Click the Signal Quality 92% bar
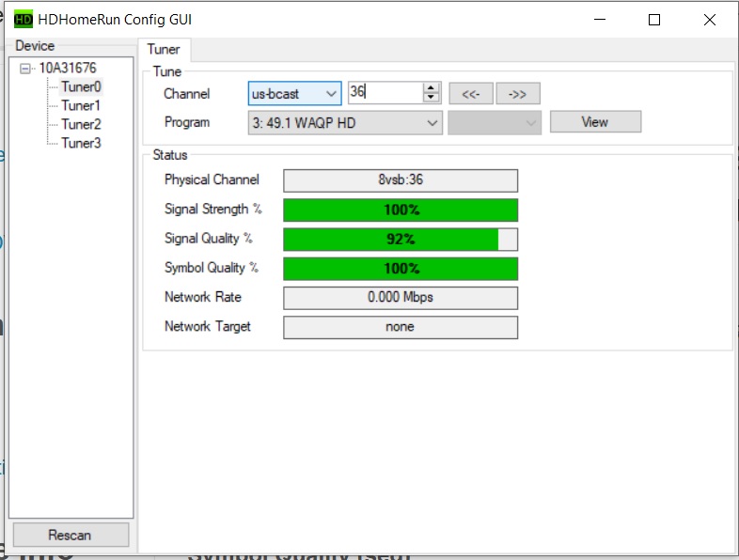 (401, 240)
